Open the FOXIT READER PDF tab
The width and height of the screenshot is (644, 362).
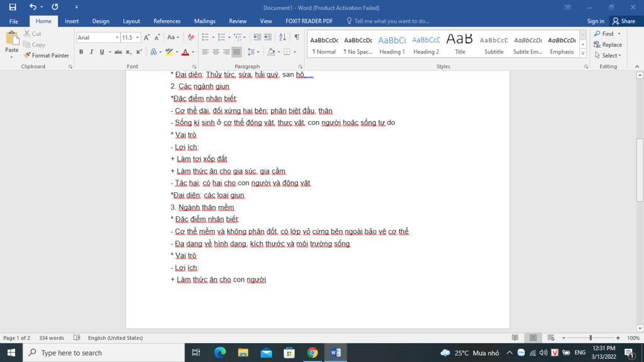coord(309,21)
